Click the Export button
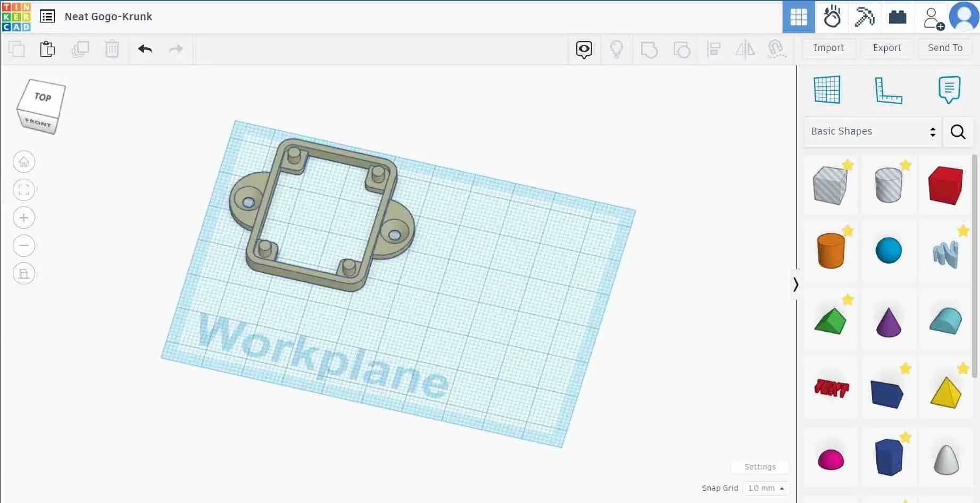The image size is (980, 503). click(x=887, y=48)
